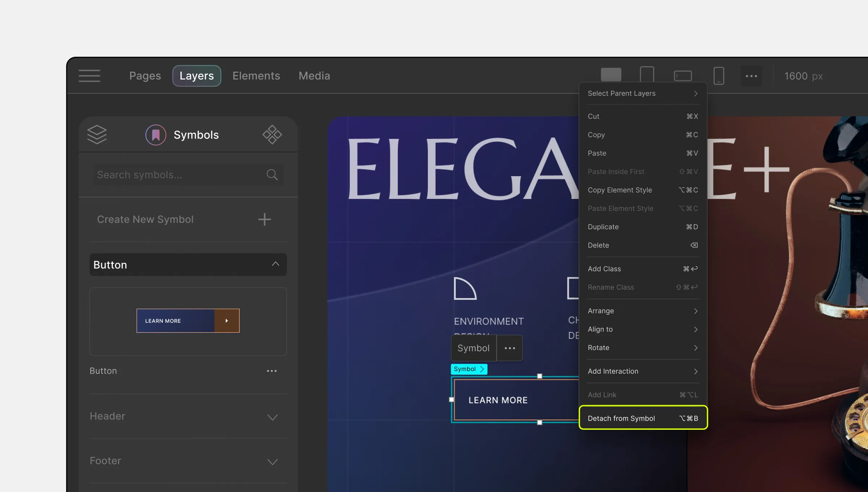Screen dimensions: 868x492
Task: Select the Symbols bookmark icon
Action: 156,135
